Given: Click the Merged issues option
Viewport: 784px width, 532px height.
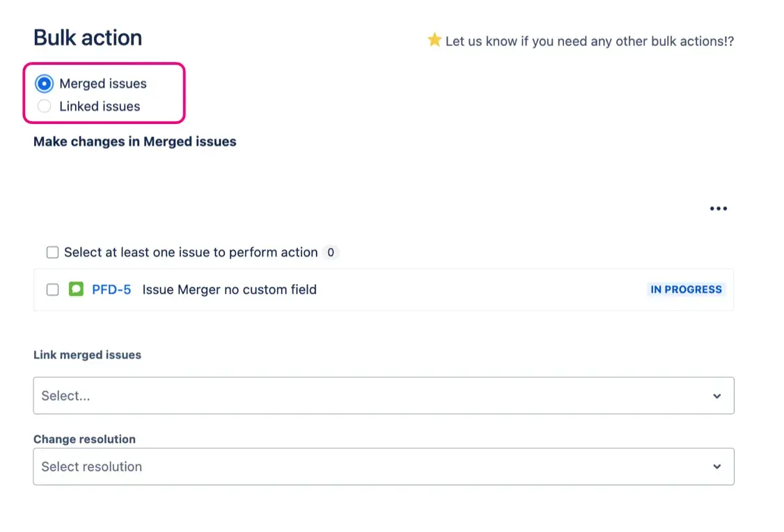Looking at the screenshot, I should 103,83.
